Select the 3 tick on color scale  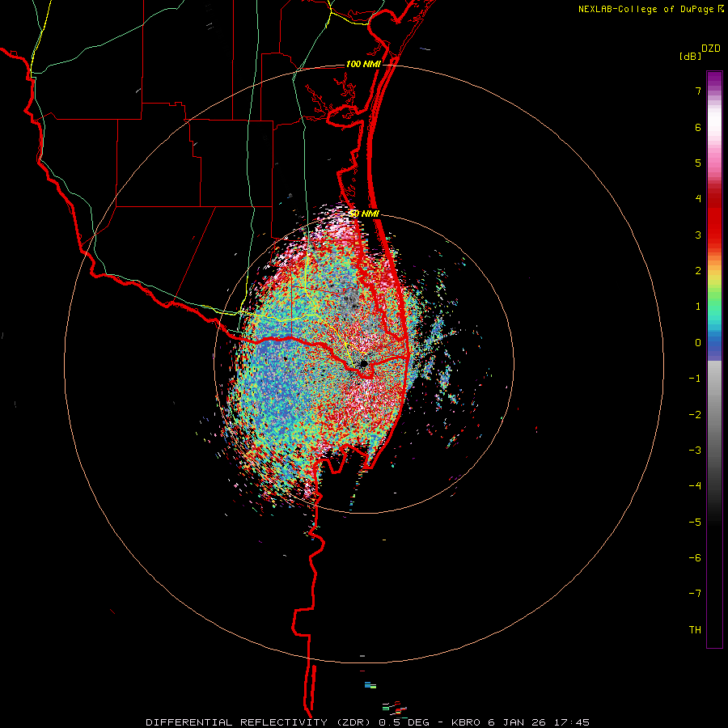tap(698, 235)
